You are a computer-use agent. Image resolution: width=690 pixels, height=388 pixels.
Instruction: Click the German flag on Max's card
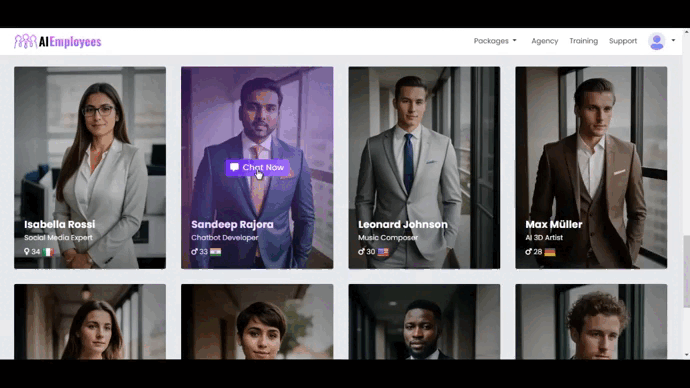(550, 252)
